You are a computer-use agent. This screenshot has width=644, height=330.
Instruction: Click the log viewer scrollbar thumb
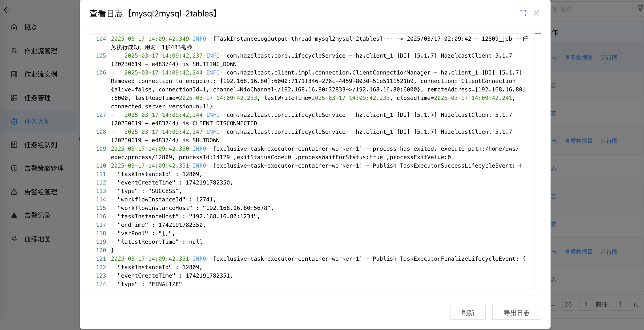coord(538,34)
